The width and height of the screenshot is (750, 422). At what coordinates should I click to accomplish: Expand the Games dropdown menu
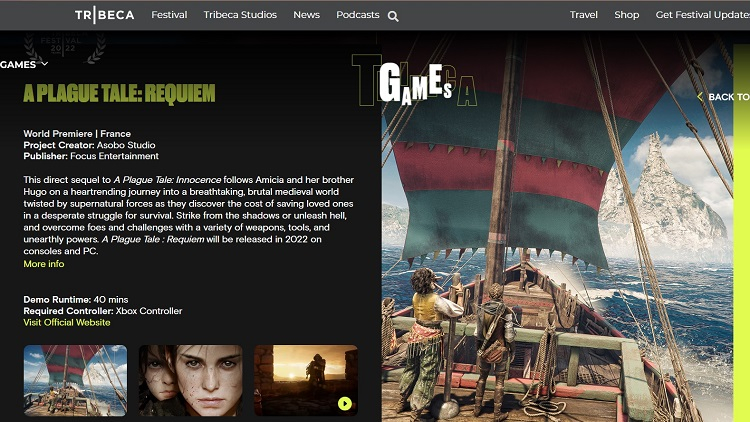[x=24, y=64]
